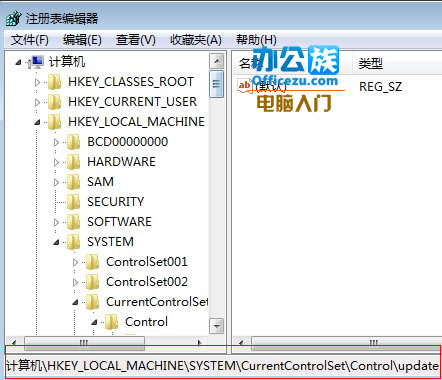Select Control key
This screenshot has height=380, width=442.
click(x=146, y=322)
